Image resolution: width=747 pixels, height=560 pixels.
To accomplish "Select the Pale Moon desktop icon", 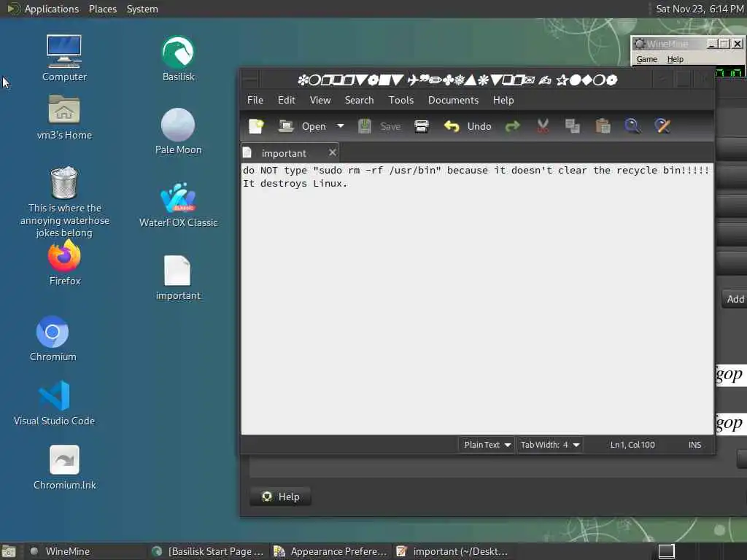I will point(178,131).
